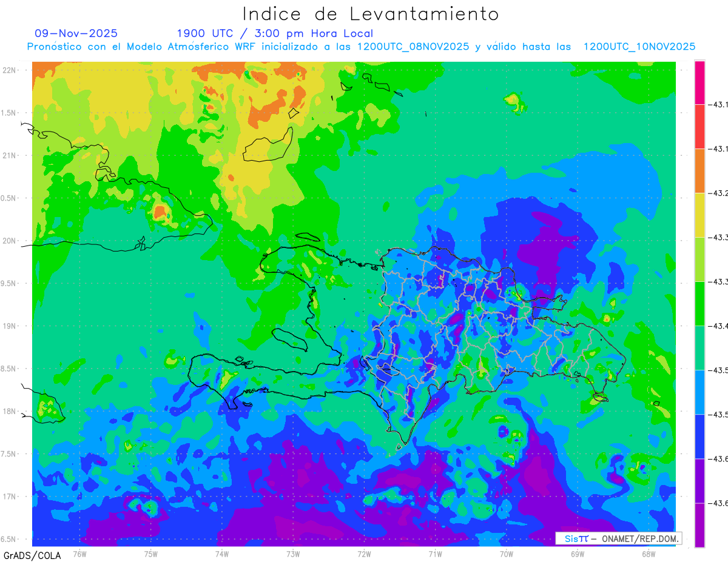Select the magenta legend color swatch
This screenshot has width=728, height=562.
pyautogui.click(x=699, y=82)
